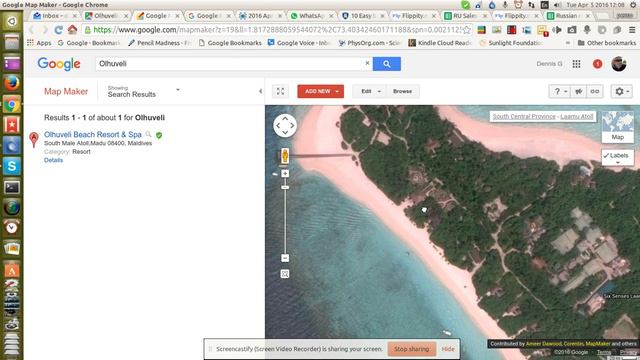Click Stop sharing in Screencastify bar
Screen dimensions: 640x360
click(x=411, y=349)
